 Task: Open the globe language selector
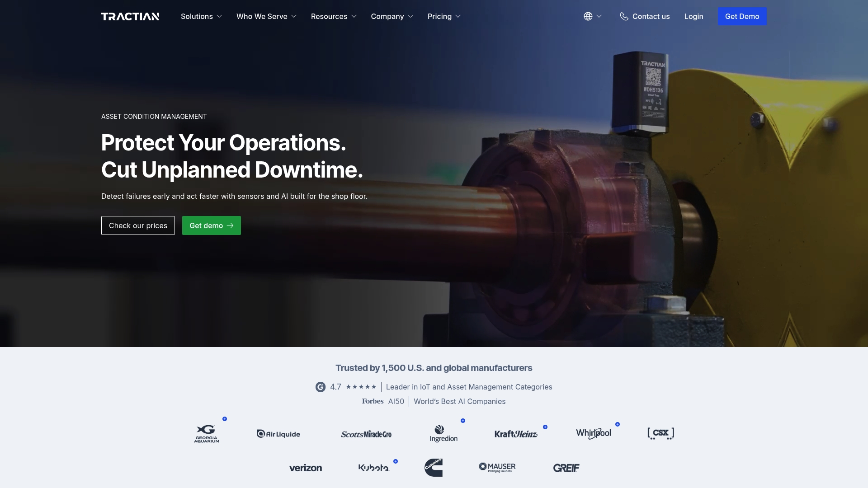(592, 16)
